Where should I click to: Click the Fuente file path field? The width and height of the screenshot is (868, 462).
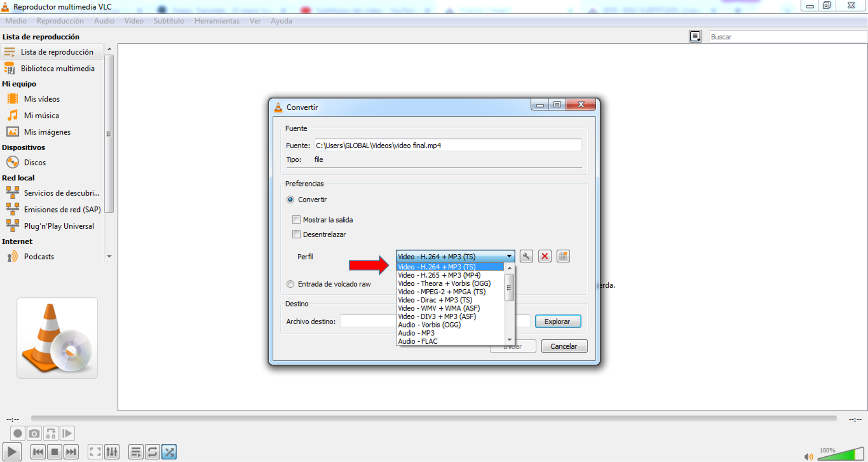448,145
